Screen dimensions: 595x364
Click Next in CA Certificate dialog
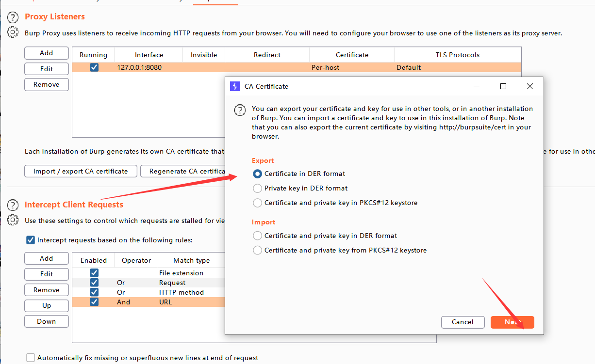512,322
